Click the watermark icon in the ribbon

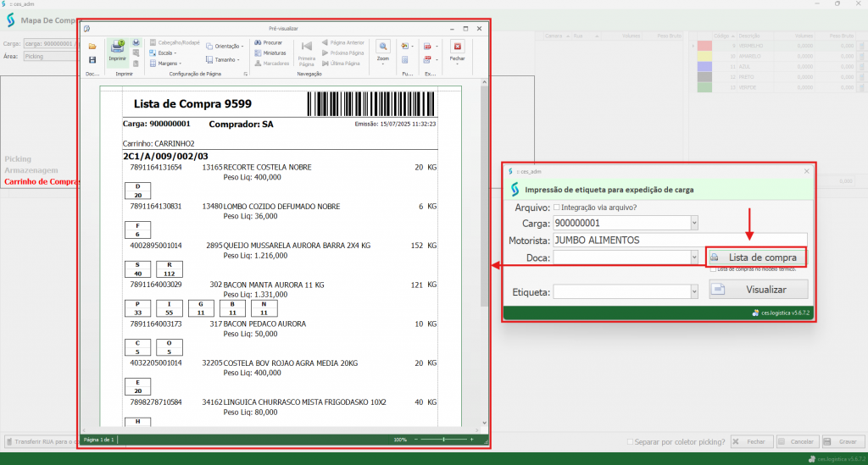tap(404, 60)
